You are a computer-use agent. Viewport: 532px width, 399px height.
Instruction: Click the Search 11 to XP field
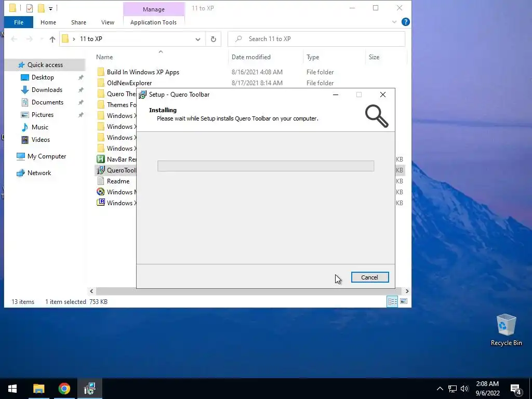(x=316, y=39)
